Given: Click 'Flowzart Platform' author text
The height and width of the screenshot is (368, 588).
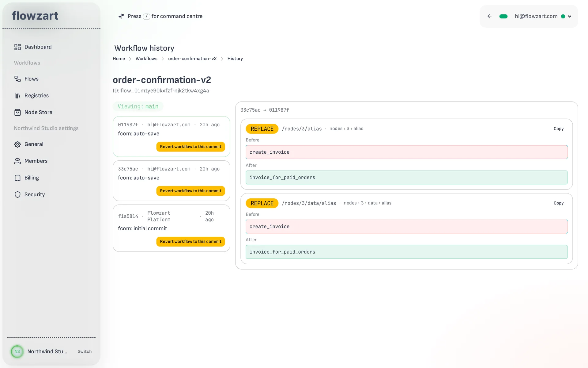Looking at the screenshot, I should pos(159,216).
